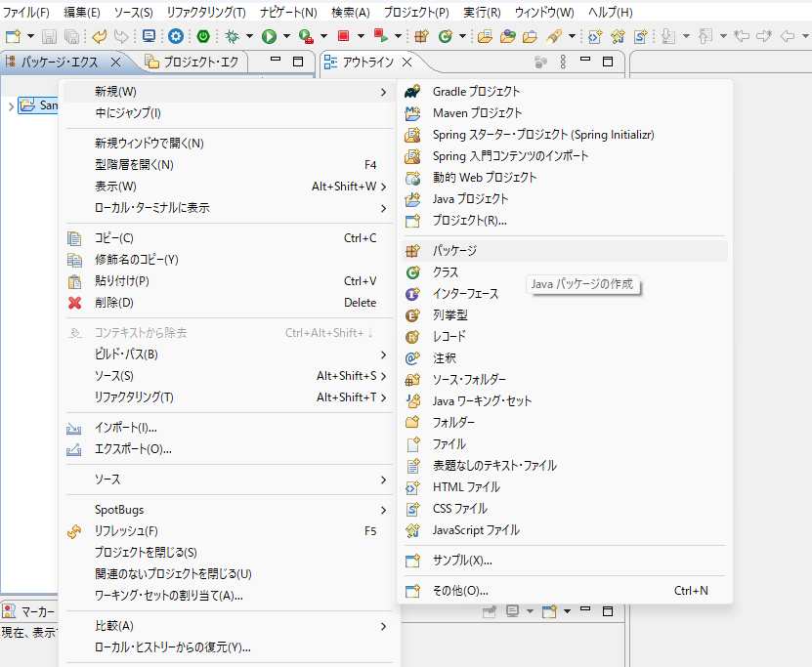Image resolution: width=812 pixels, height=667 pixels.
Task: Open the ナビゲート(N) menu in menu bar
Action: (x=288, y=13)
